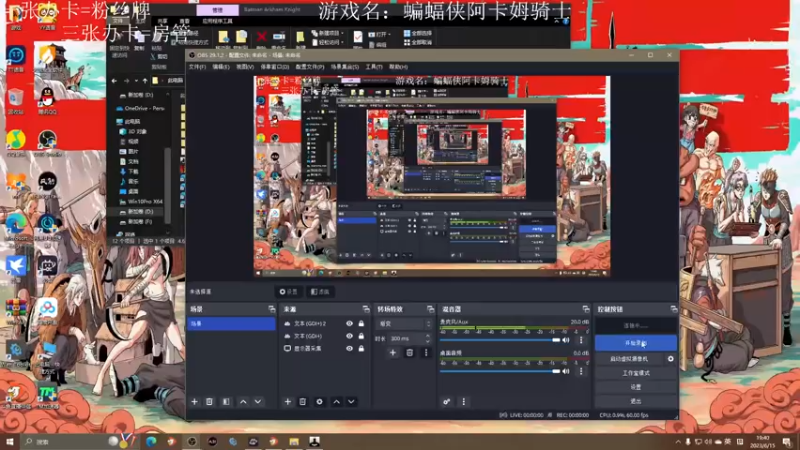Pop out the Scenes dock panel
Screen dimensions: 800x450
pos(271,309)
